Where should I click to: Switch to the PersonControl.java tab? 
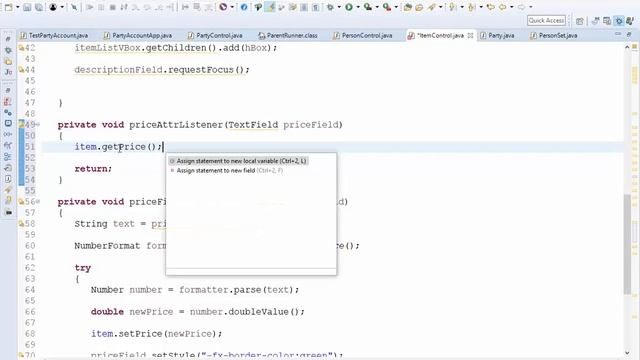point(363,36)
